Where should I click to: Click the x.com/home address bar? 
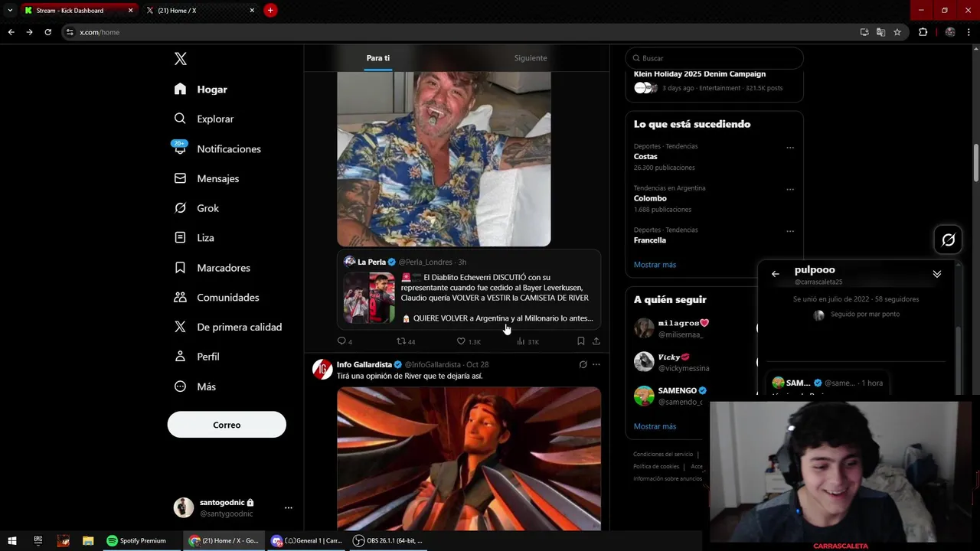tap(459, 32)
